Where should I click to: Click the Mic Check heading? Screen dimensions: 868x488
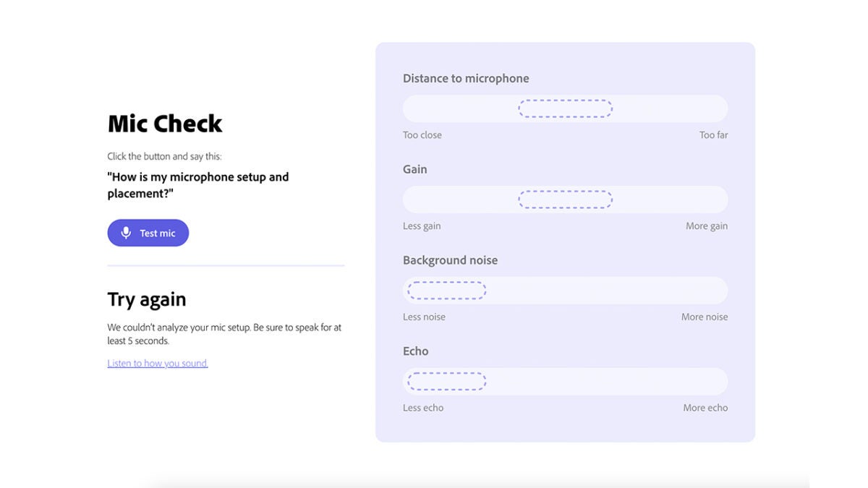point(165,124)
